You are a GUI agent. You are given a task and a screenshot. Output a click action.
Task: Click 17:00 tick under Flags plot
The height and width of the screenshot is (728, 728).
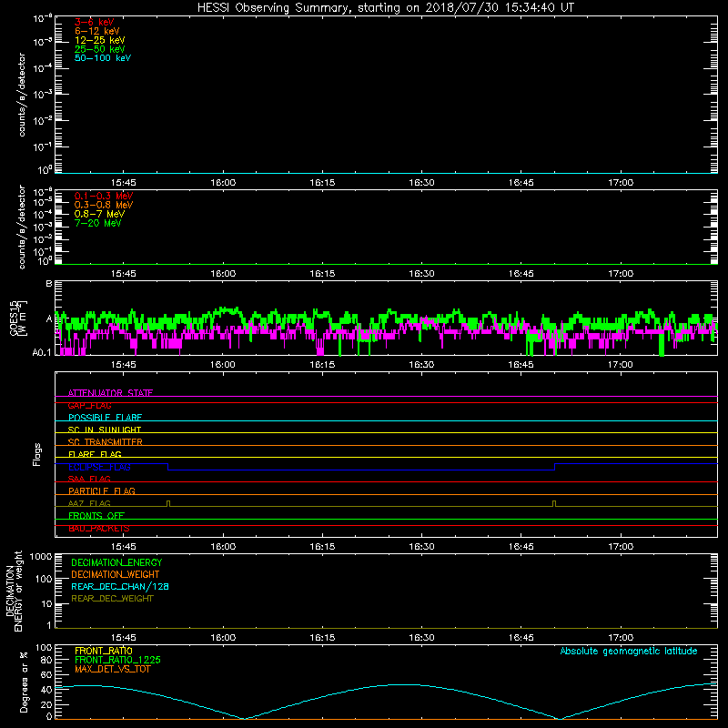click(x=621, y=547)
